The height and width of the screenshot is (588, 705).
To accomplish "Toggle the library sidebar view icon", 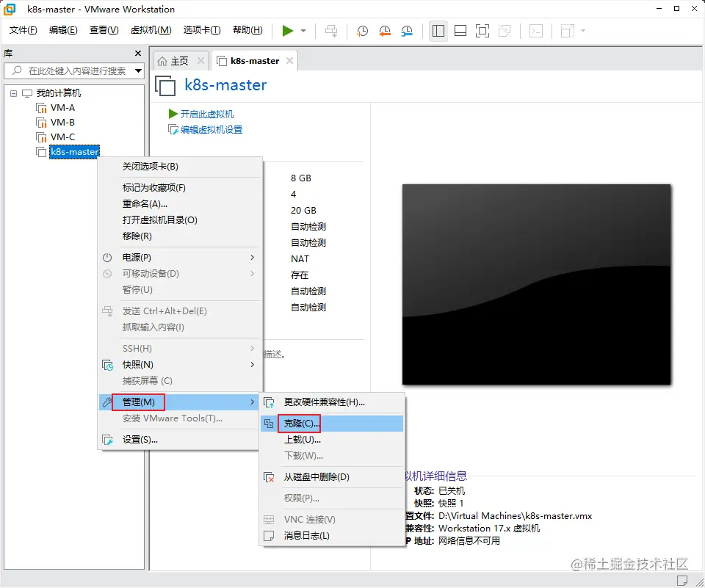I will click(x=438, y=31).
